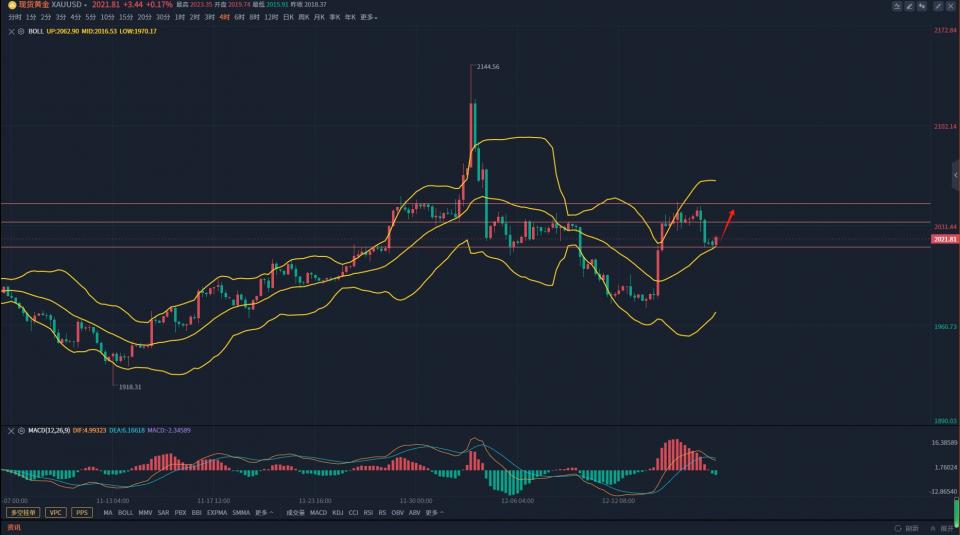Expand the 更多 timeframe dropdown

369,17
